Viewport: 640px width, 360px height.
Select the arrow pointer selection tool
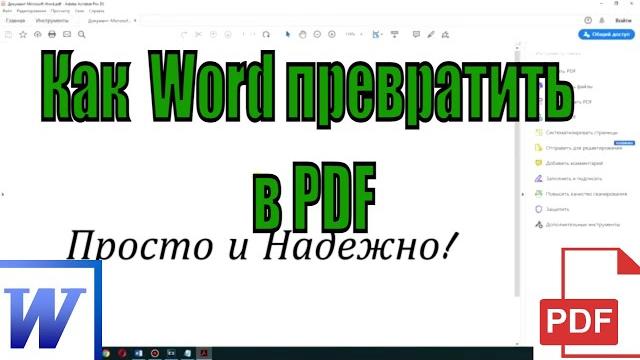click(x=288, y=35)
